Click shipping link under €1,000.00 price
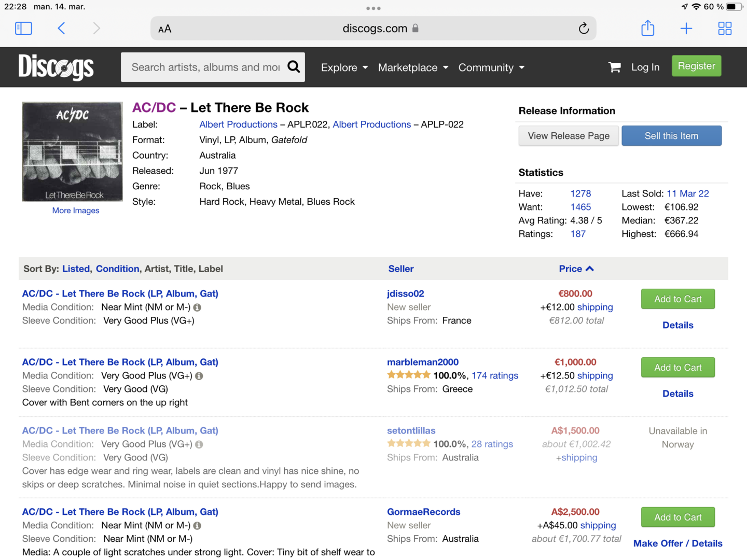Image resolution: width=747 pixels, height=560 pixels. 595,375
